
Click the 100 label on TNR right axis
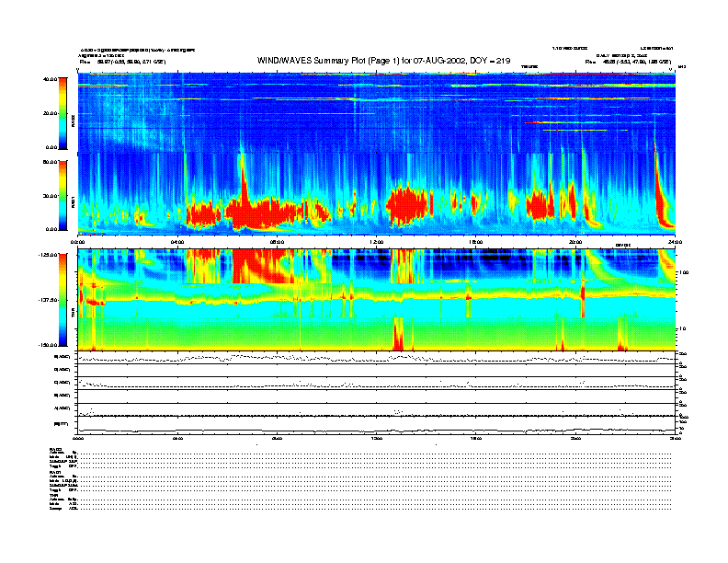tap(683, 272)
